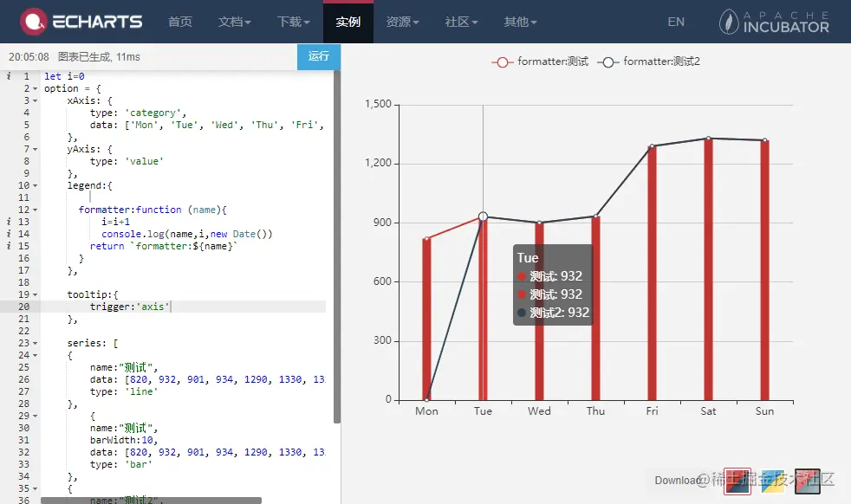851x504 pixels.
Task: Click the Mon red line data point
Action: (426, 239)
